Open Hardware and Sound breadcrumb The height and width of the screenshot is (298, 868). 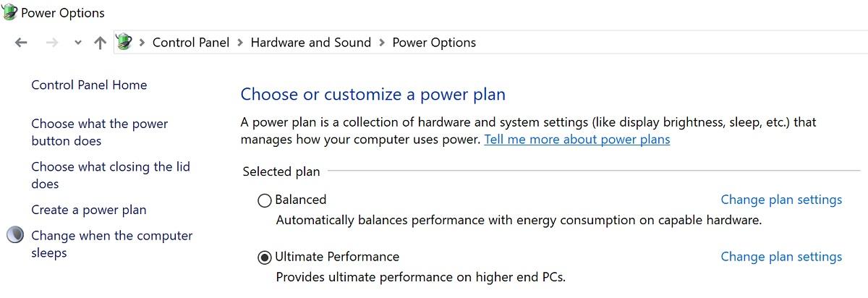[310, 43]
